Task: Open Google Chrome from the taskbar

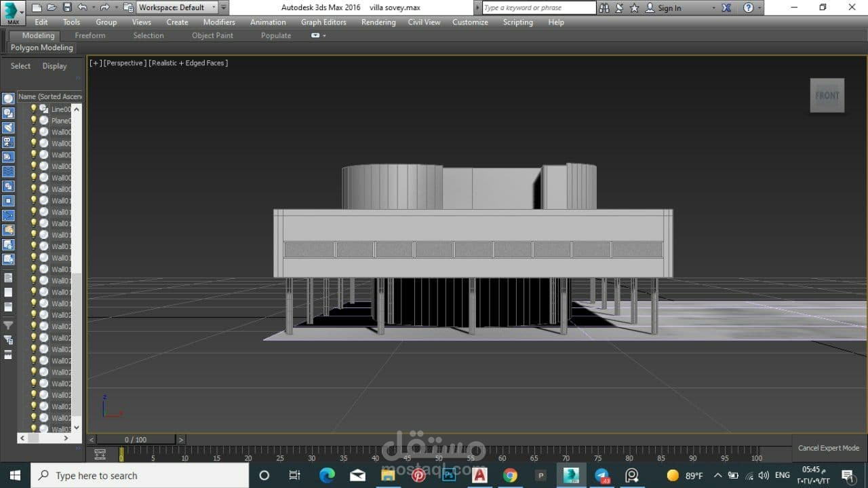Action: [x=511, y=475]
